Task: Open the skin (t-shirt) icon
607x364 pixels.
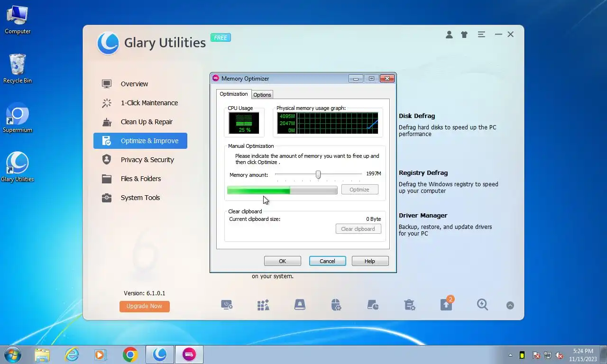Action: tap(464, 35)
